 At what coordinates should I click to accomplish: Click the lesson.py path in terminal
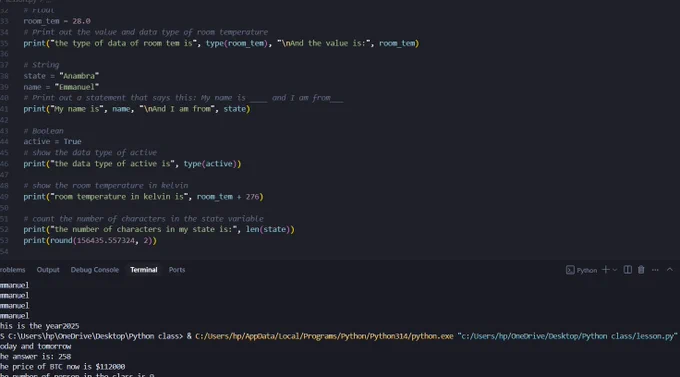click(567, 336)
